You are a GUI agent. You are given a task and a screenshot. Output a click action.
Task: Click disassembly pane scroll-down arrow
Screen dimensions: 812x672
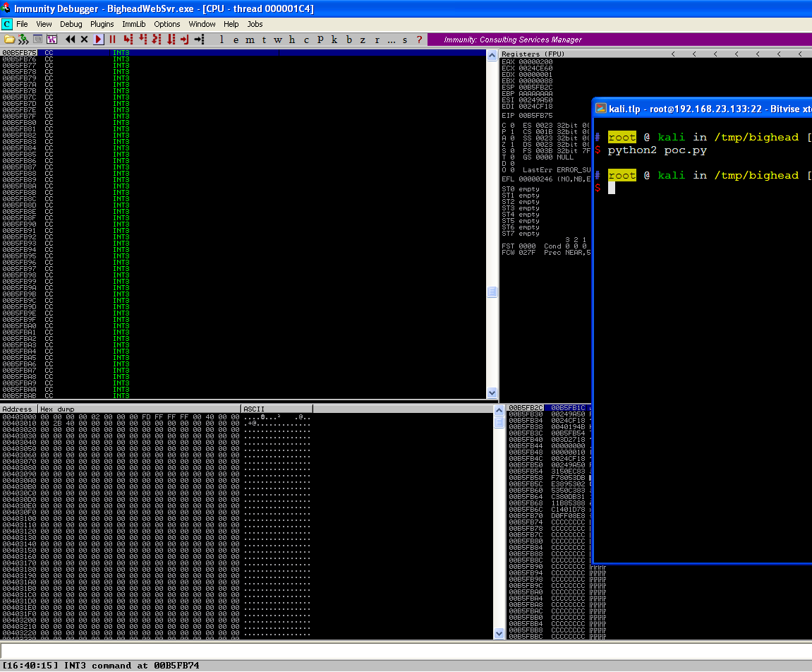pos(492,392)
